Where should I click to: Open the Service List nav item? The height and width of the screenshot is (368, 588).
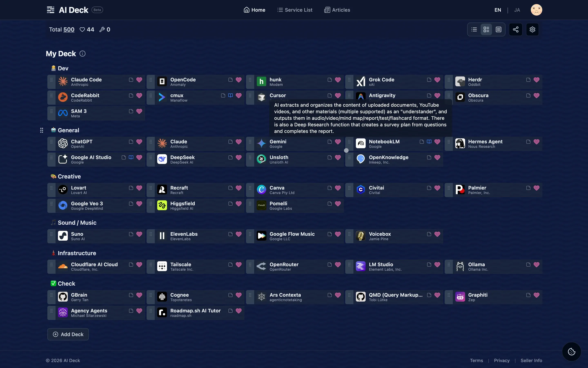click(295, 10)
